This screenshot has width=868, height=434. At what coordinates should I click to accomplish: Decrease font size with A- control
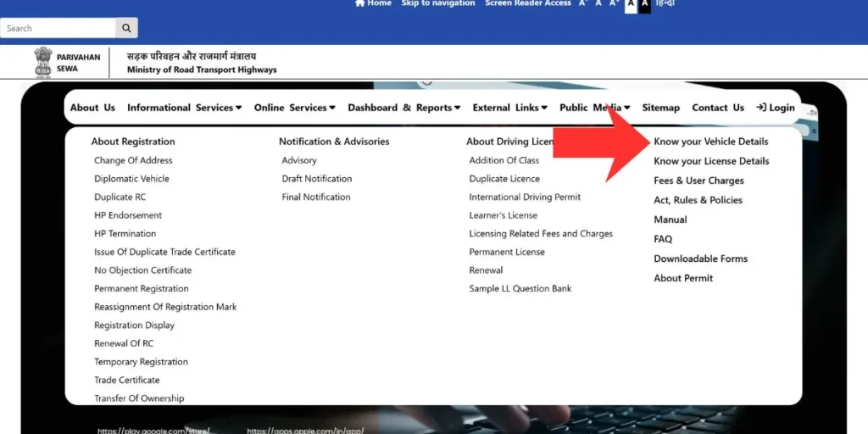583,3
